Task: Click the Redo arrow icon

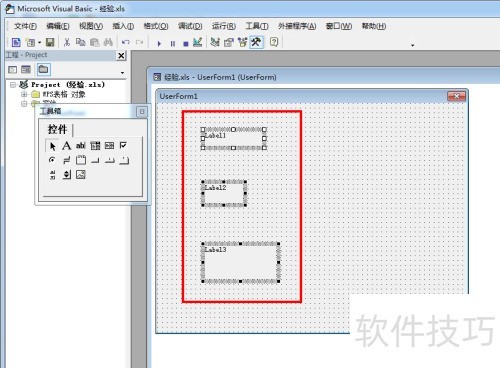Action: pyautogui.click(x=139, y=42)
